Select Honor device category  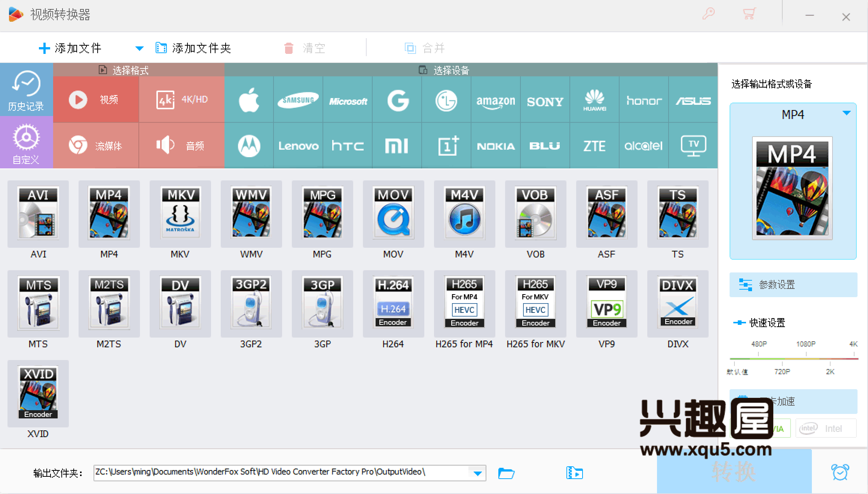(644, 100)
